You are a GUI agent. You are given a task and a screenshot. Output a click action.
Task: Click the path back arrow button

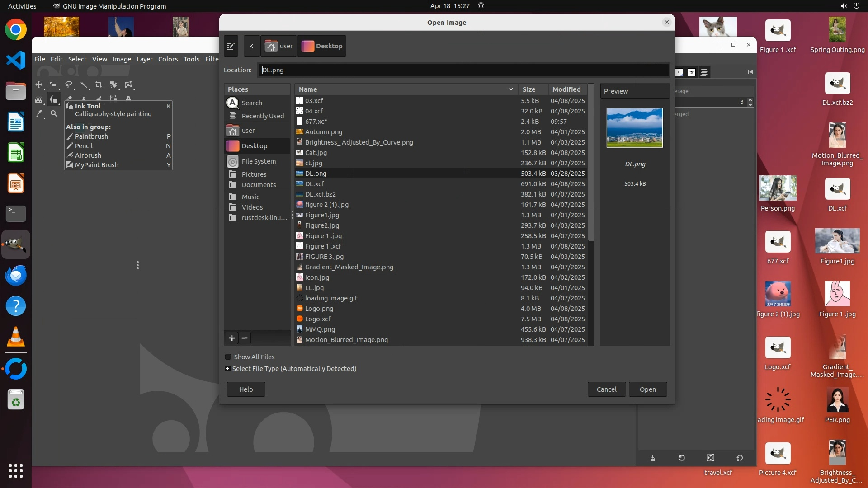pyautogui.click(x=252, y=46)
